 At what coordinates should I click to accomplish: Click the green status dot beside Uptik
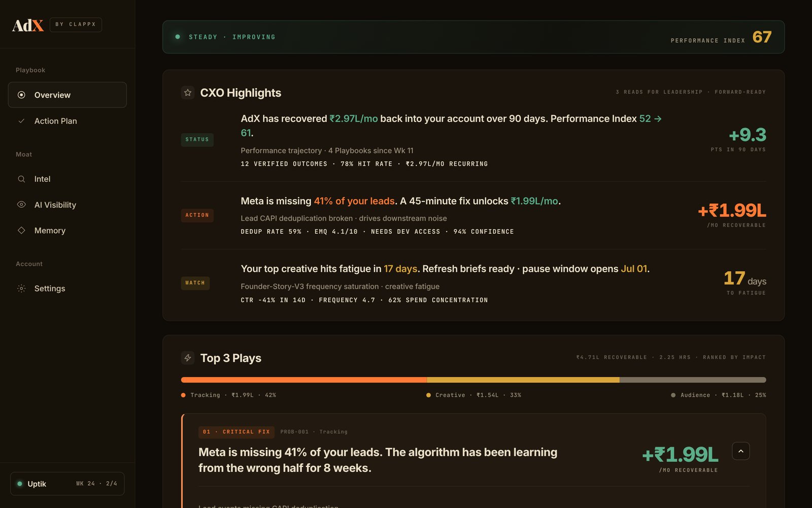[x=20, y=484]
